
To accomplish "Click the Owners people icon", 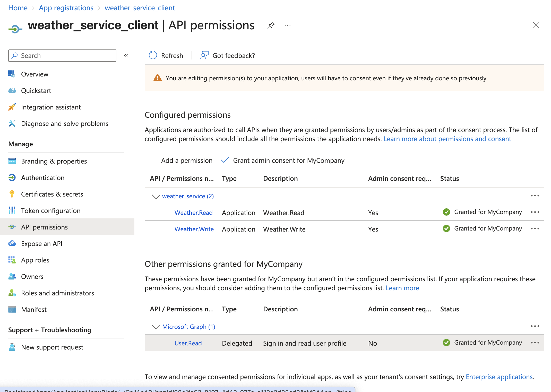I will click(x=12, y=276).
